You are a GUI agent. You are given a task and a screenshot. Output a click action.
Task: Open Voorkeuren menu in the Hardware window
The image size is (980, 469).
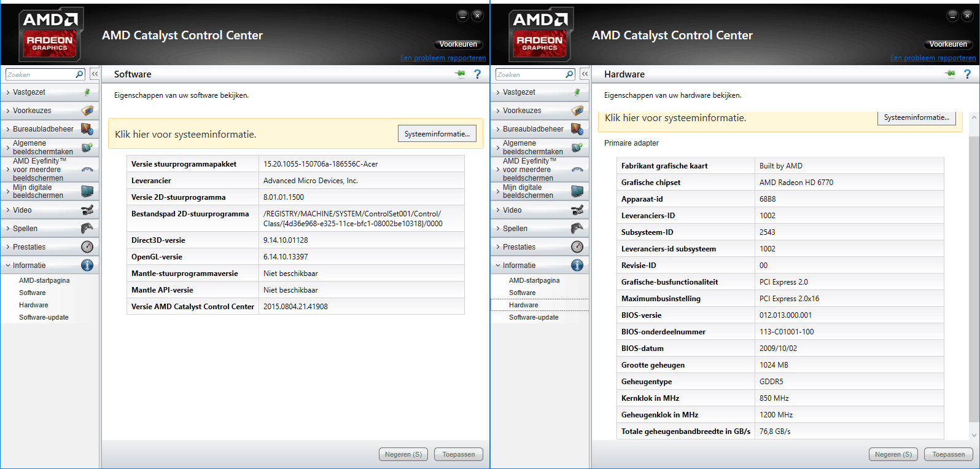tap(948, 44)
